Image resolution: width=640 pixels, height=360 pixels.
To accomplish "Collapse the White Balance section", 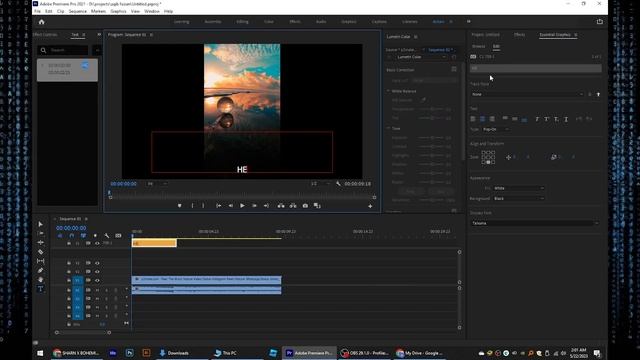I will point(389,91).
